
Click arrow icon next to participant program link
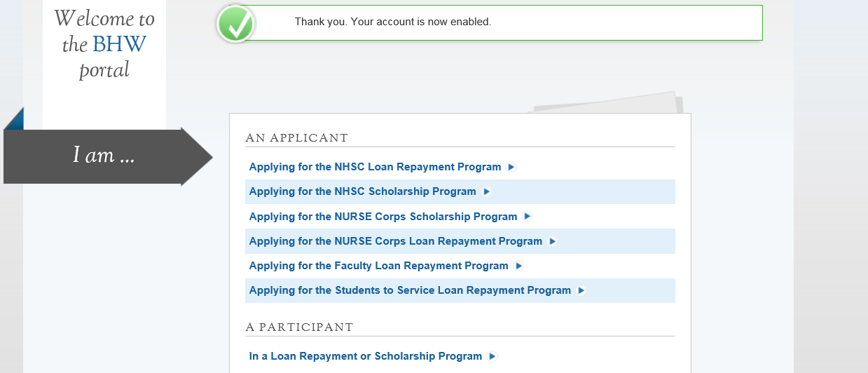click(492, 356)
